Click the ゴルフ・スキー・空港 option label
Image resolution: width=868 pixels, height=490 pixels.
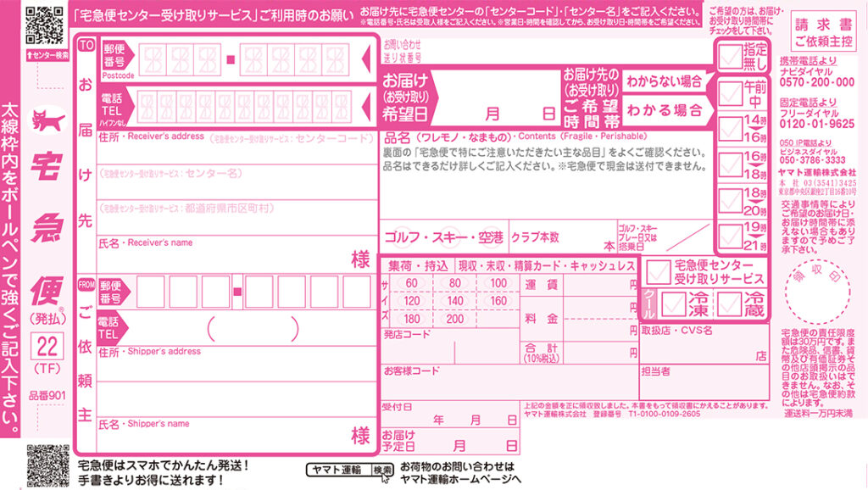pos(444,237)
